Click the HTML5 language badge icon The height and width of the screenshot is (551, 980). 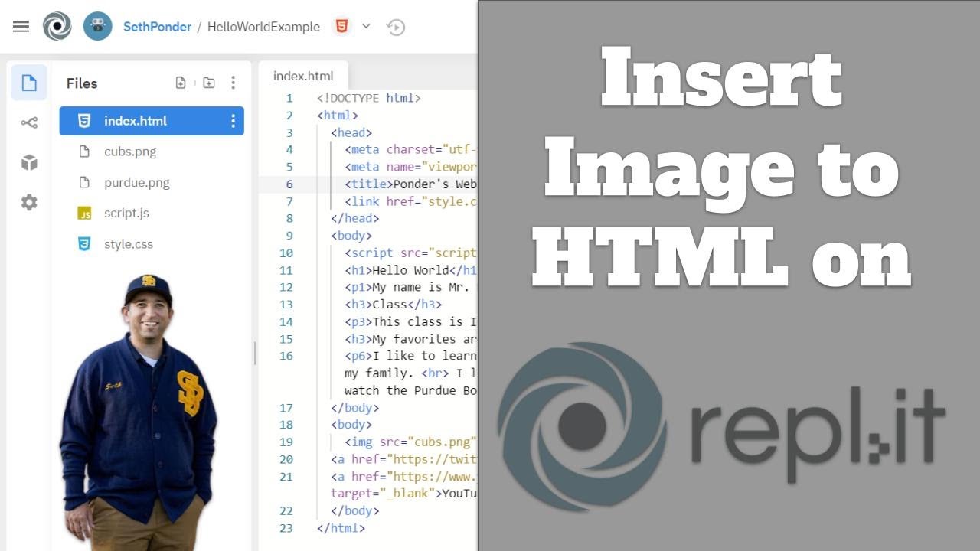341,26
